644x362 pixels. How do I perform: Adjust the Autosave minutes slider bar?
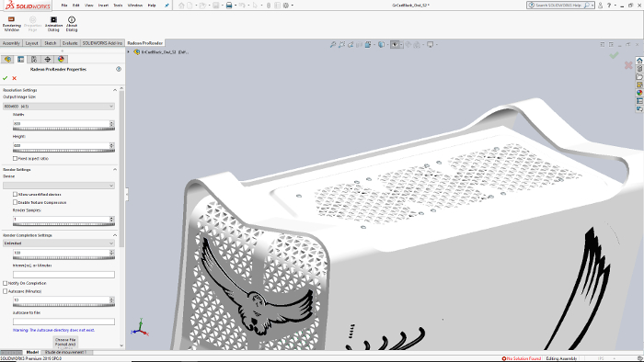[x=63, y=305]
